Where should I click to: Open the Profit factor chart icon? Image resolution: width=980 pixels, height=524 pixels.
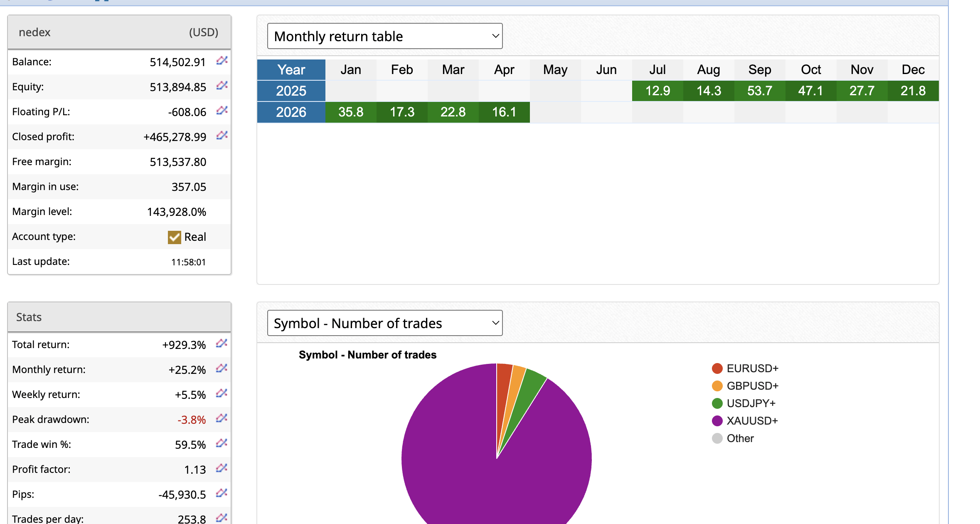pyautogui.click(x=222, y=468)
